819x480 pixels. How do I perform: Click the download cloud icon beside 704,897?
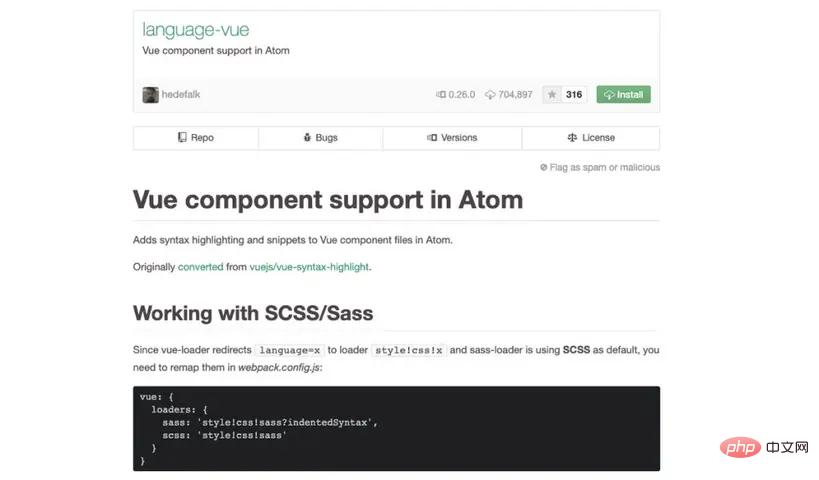pos(490,95)
